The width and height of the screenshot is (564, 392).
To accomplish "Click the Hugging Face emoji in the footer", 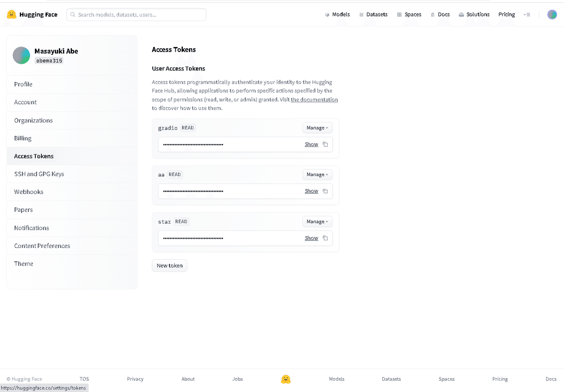I will click(286, 379).
